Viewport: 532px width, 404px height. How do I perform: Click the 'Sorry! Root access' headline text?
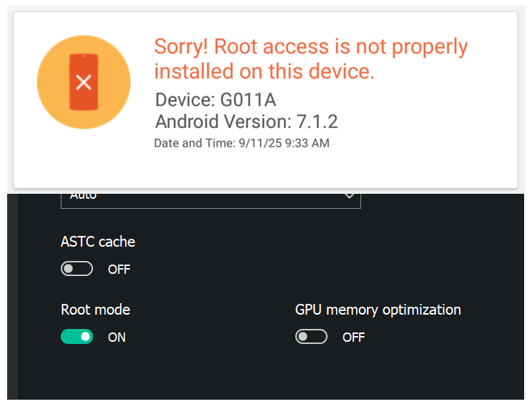point(311,59)
